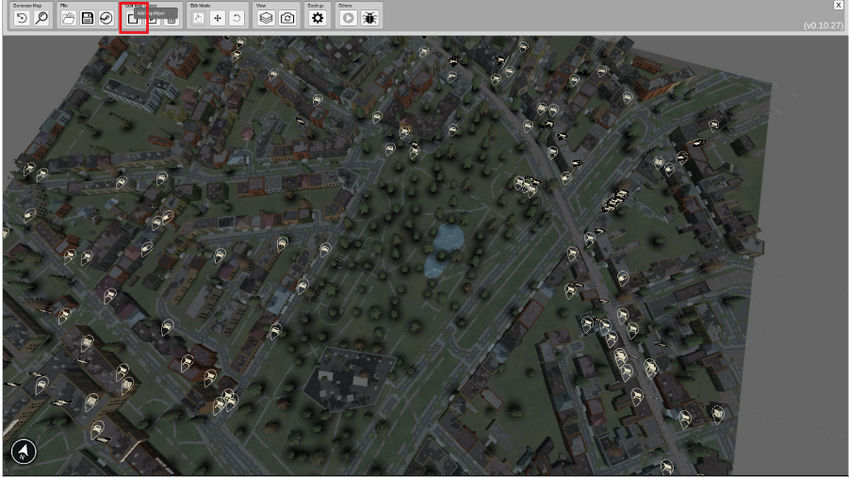Click the highlighted add object icon
This screenshot has width=850, height=478.
[133, 18]
